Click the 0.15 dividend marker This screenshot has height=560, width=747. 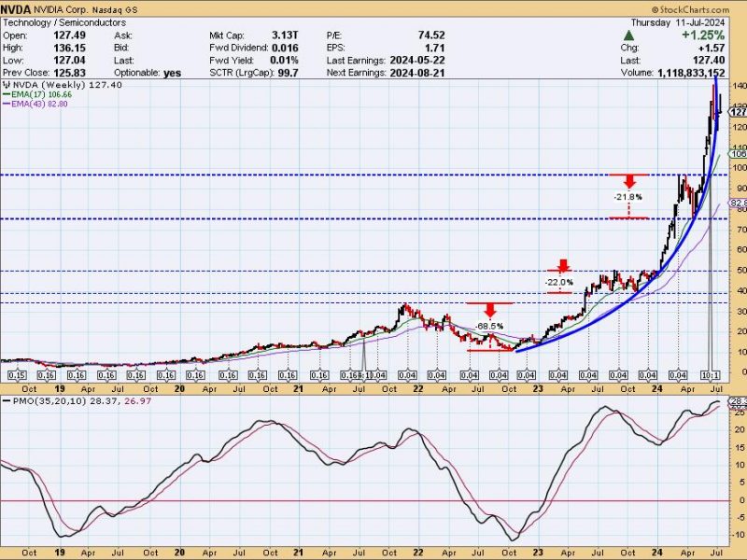click(x=17, y=375)
